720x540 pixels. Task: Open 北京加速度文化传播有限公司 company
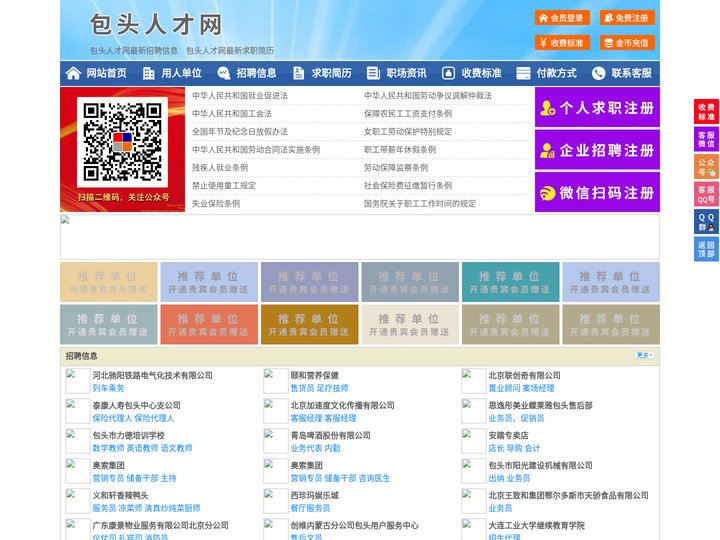343,405
